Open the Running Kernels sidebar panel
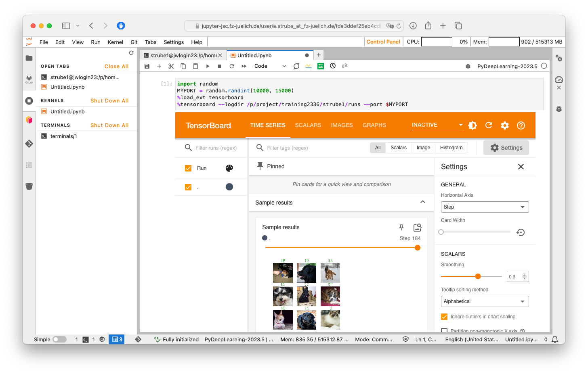Screen dimensions: 588x374 point(29,101)
